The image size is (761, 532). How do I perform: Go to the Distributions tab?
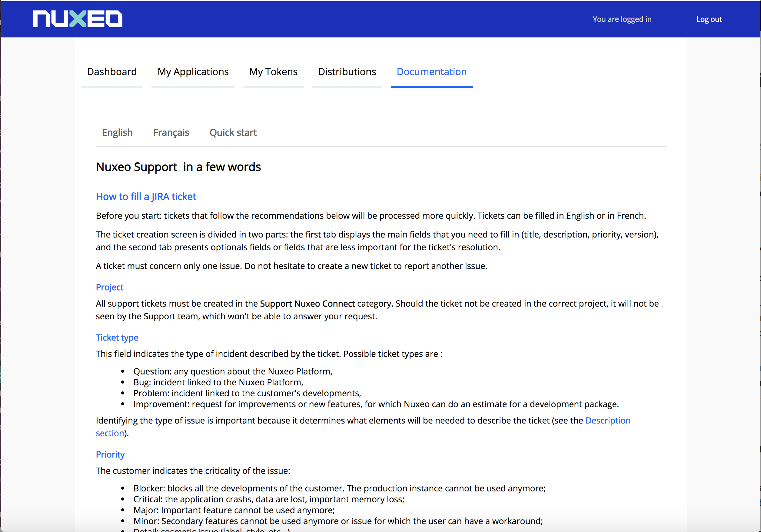pyautogui.click(x=347, y=72)
